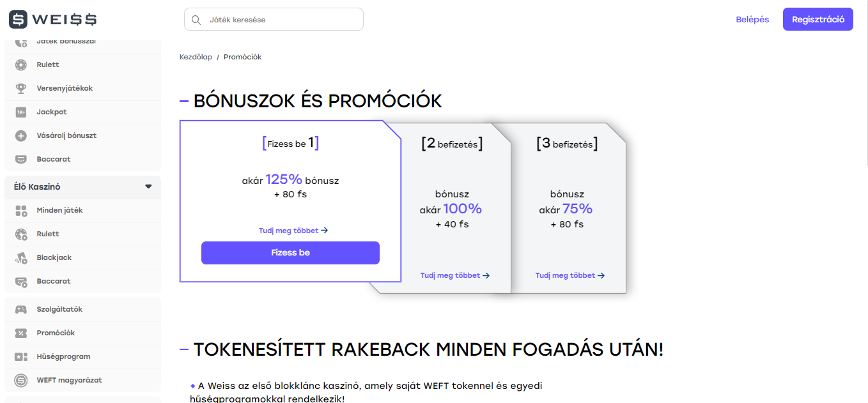This screenshot has width=868, height=403.
Task: Click the Jackpot icon in sidebar
Action: pyautogui.click(x=21, y=112)
